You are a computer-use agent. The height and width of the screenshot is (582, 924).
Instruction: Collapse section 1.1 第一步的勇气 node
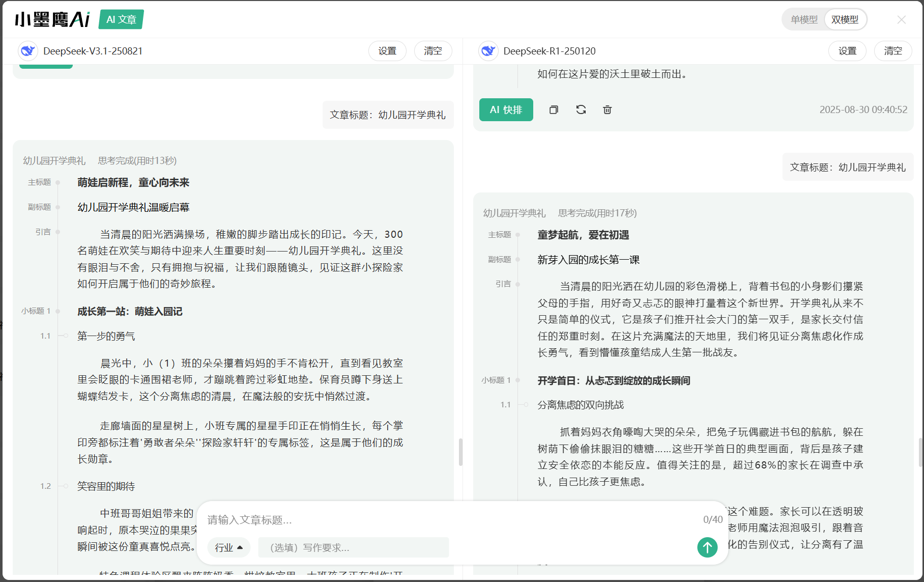66,336
